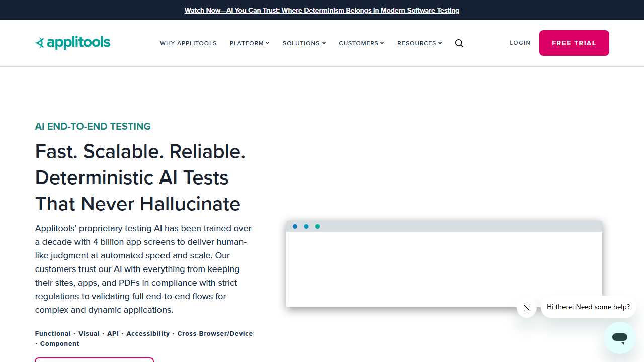Click the green dot in mockup window
The height and width of the screenshot is (362, 644).
tap(317, 227)
